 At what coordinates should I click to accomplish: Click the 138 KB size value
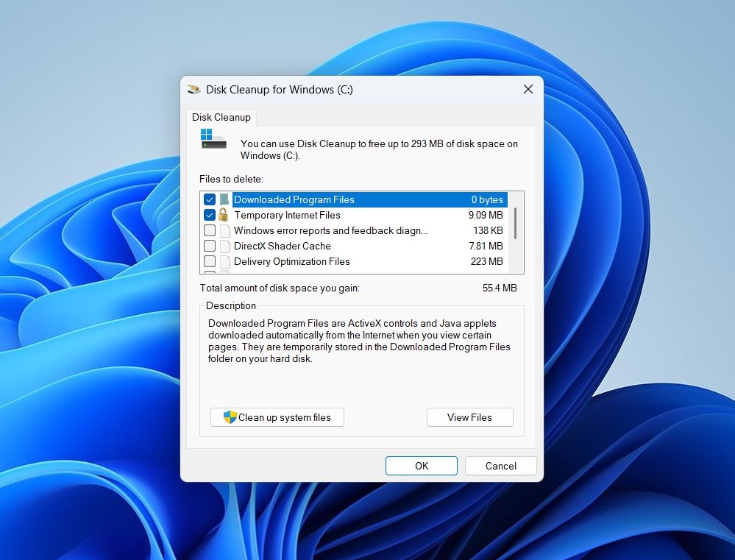488,231
